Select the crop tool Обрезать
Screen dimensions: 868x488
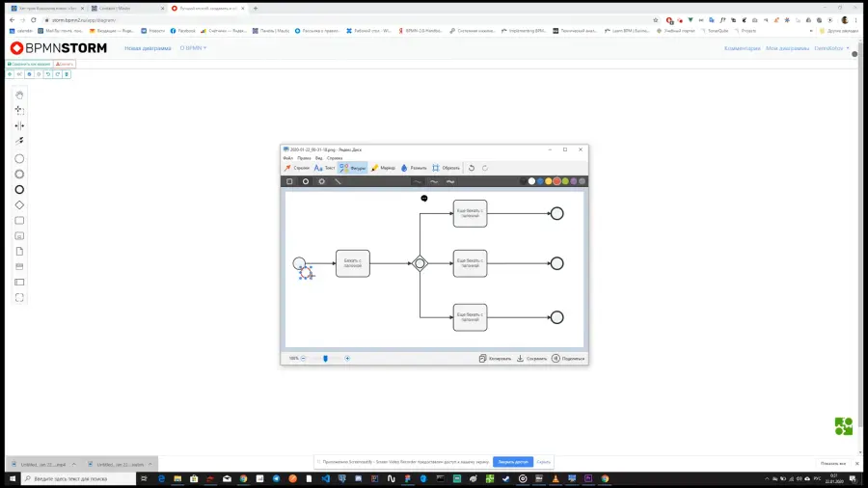point(447,168)
